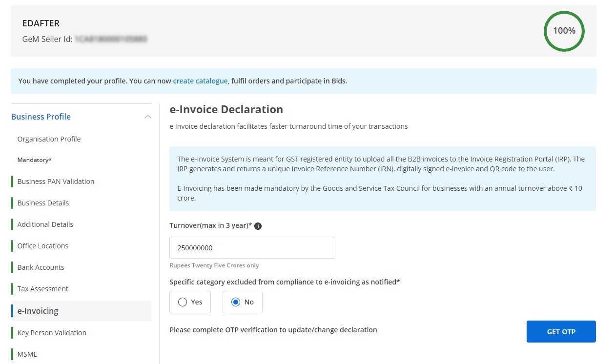Open the create catalogue link

tap(200, 81)
